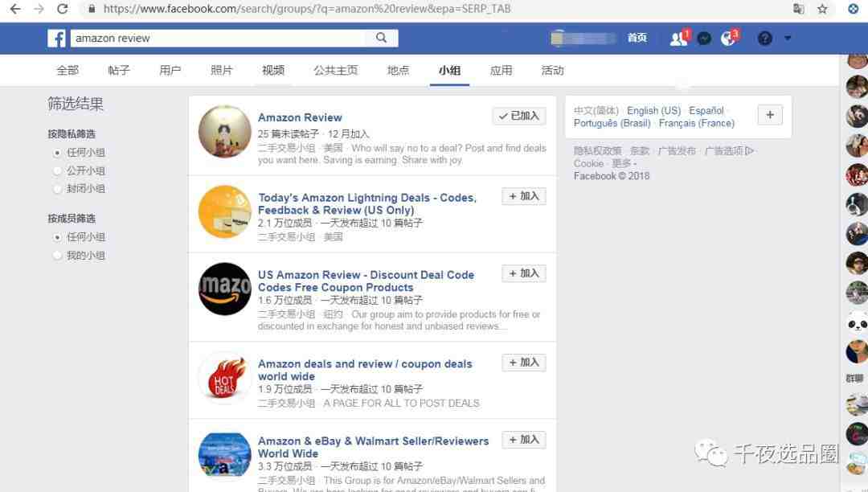Viewport: 868px width, 492px height.
Task: Click the search box containing amazon review
Action: pyautogui.click(x=219, y=38)
